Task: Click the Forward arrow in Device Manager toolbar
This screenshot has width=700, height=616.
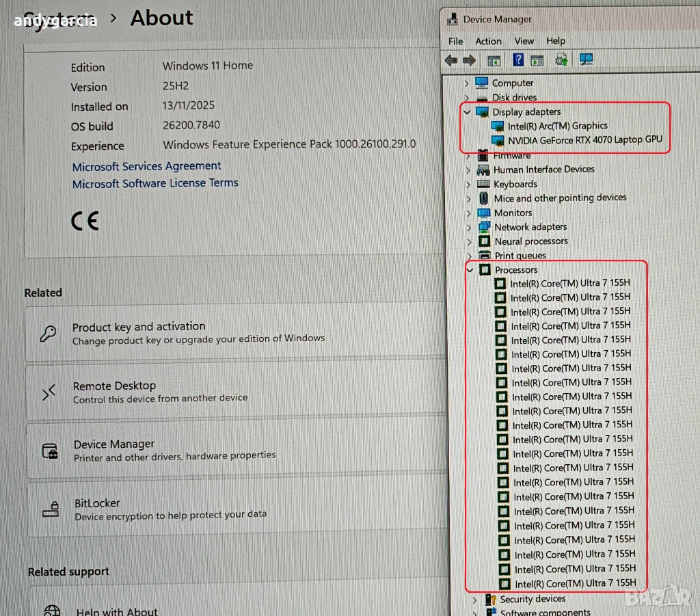Action: tap(469, 60)
